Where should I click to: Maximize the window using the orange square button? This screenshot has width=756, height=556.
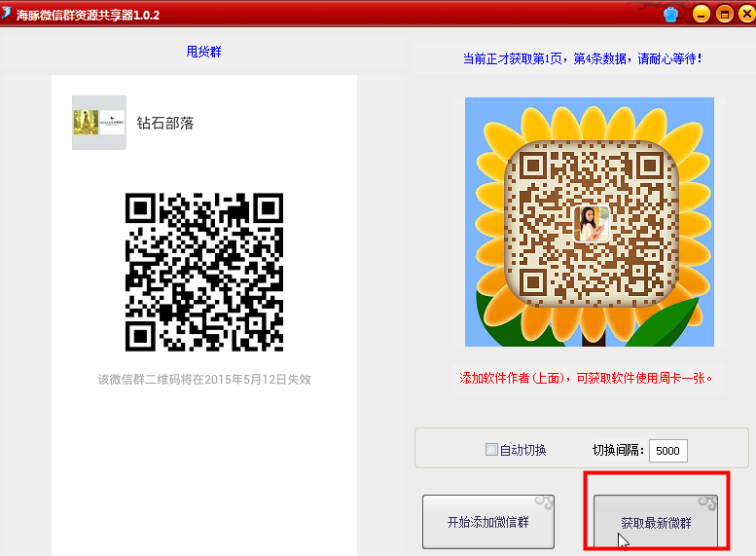click(724, 14)
